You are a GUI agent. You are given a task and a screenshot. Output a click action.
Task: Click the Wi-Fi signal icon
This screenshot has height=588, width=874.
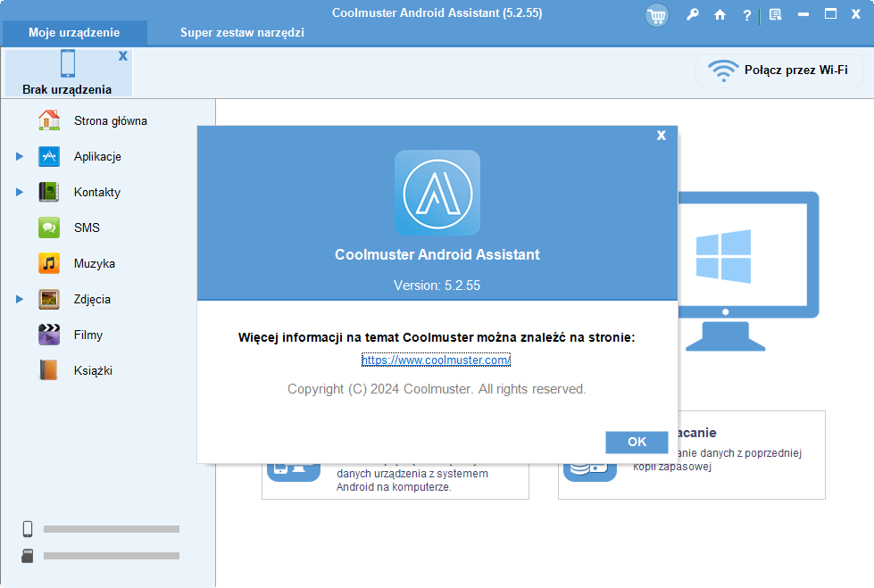(723, 70)
